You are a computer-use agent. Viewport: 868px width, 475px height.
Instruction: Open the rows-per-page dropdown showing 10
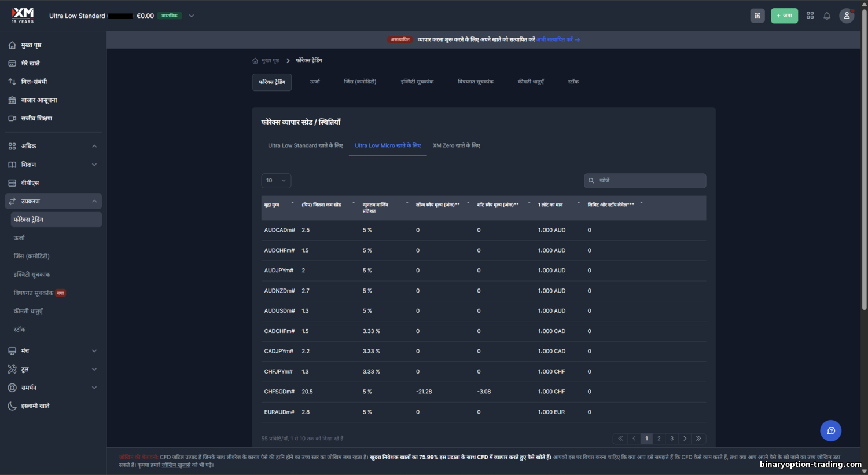coord(276,181)
